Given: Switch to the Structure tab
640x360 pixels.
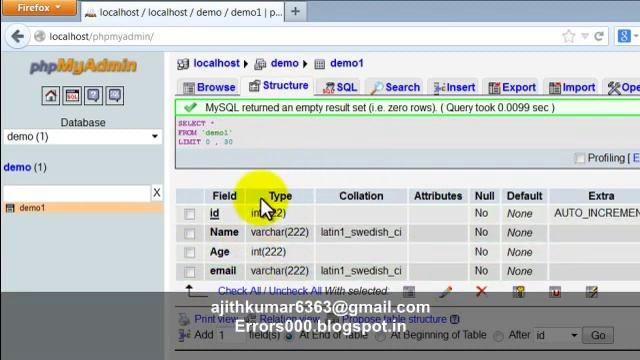Looking at the screenshot, I should 278,86.
